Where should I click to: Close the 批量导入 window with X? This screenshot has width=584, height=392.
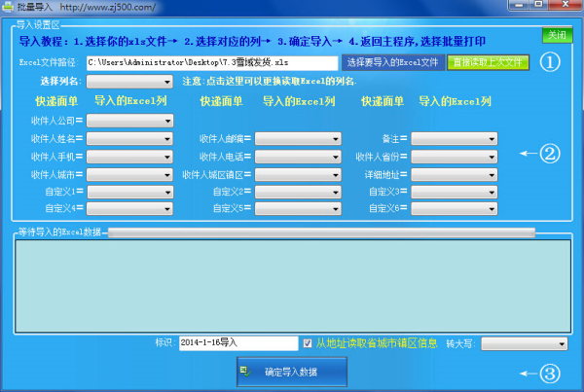(x=566, y=5)
